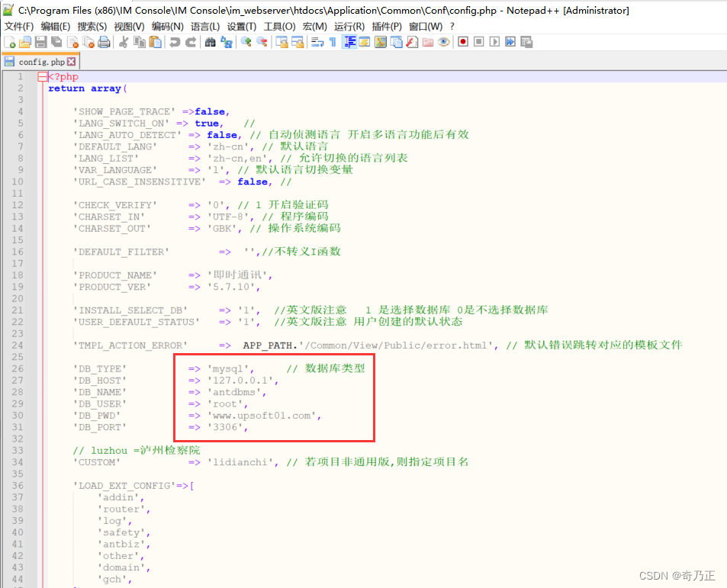Image resolution: width=727 pixels, height=588 pixels.
Task: Save the file with the floppy disk icon
Action: (x=40, y=42)
